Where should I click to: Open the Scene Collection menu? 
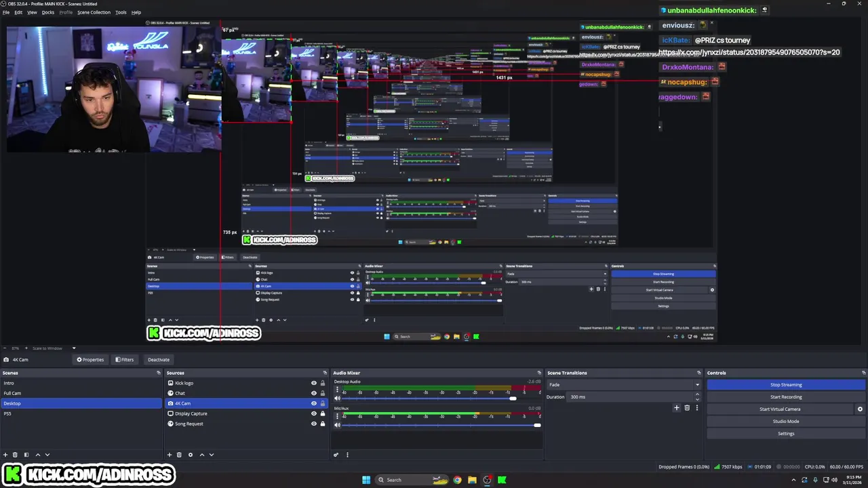pos(94,12)
